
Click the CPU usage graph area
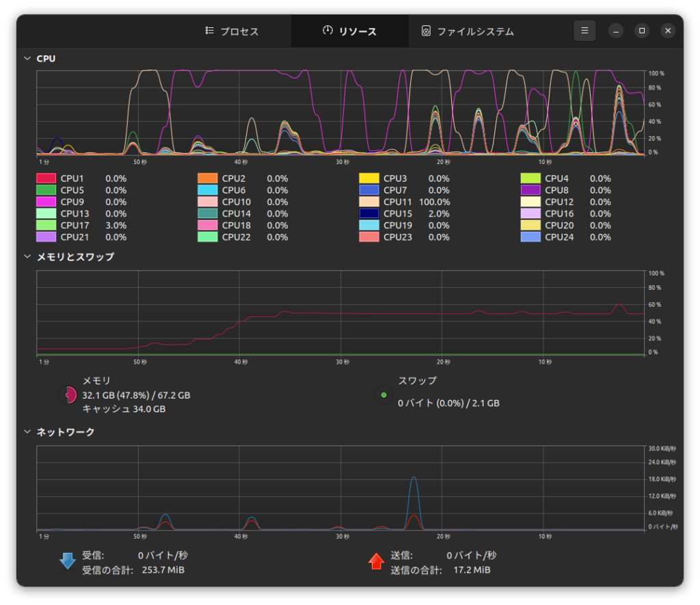point(342,113)
